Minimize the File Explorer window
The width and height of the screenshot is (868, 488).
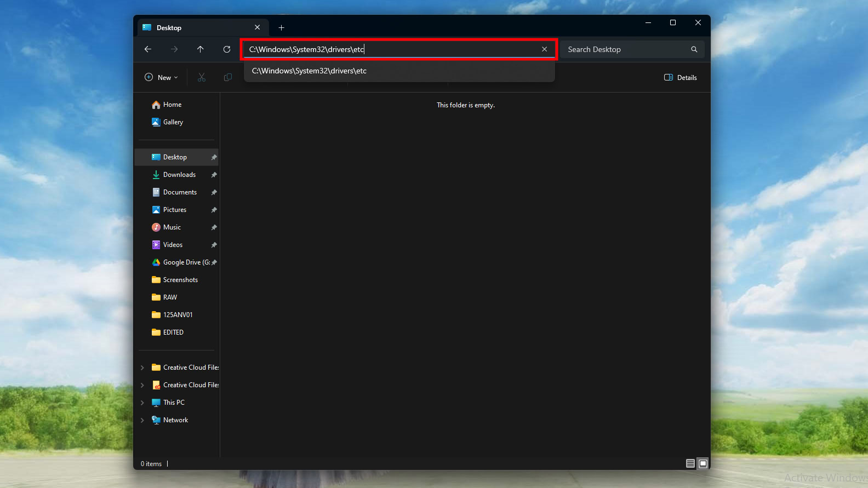[648, 22]
